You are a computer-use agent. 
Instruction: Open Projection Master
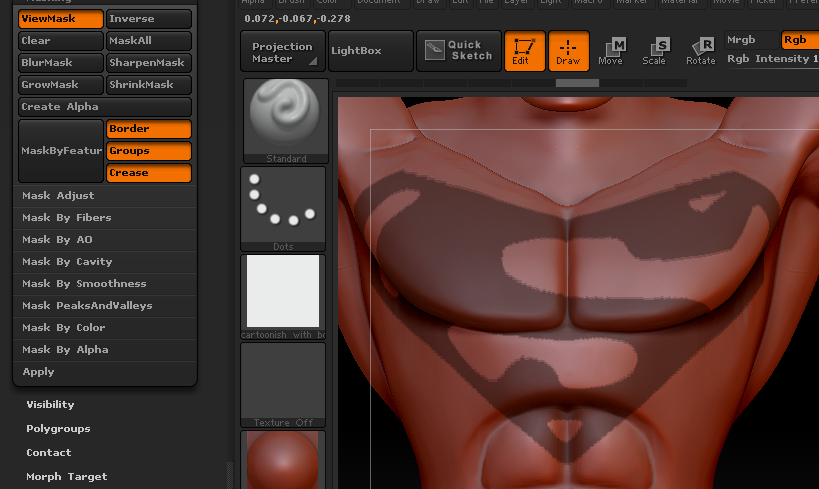tap(283, 51)
